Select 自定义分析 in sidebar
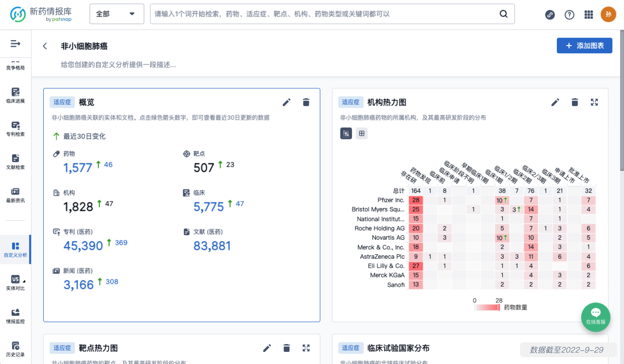Viewport: 624px width, 364px height. point(15,250)
